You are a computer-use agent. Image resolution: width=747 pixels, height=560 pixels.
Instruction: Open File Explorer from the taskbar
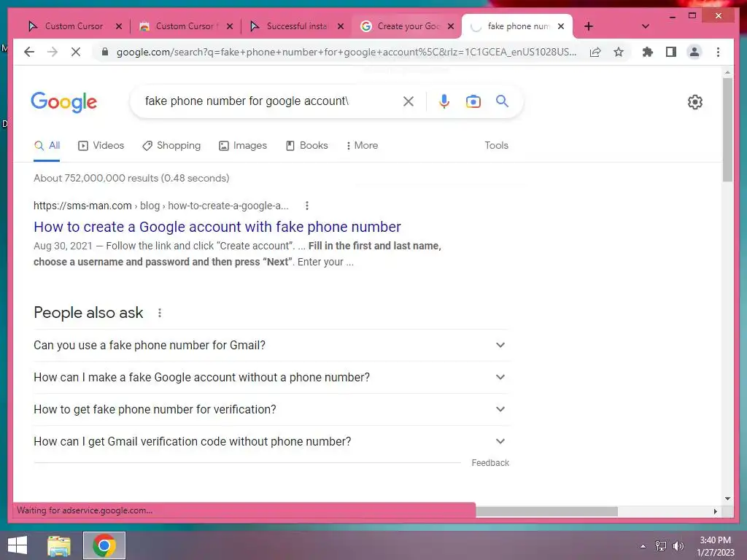[x=59, y=545]
